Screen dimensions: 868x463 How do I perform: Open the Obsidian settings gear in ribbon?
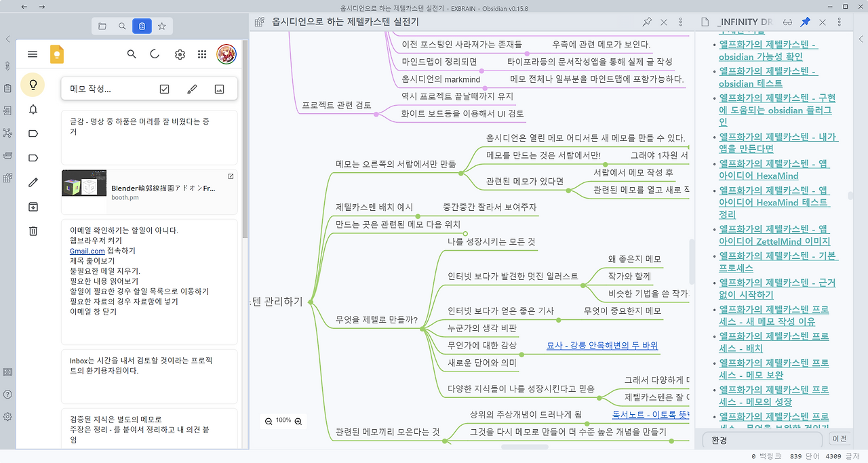point(7,417)
